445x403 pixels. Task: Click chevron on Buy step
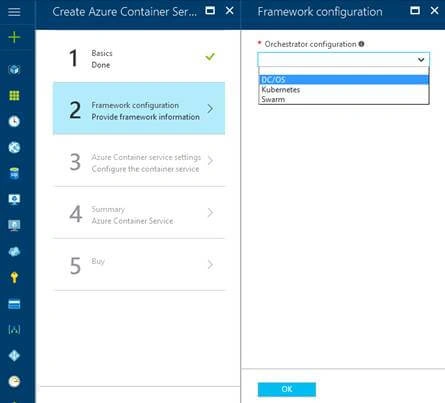click(210, 265)
